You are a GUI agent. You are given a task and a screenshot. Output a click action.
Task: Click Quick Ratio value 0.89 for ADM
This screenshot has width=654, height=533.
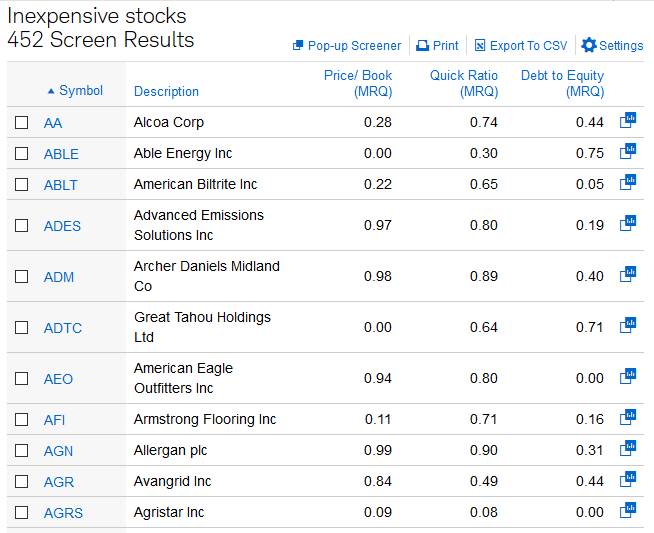click(484, 276)
